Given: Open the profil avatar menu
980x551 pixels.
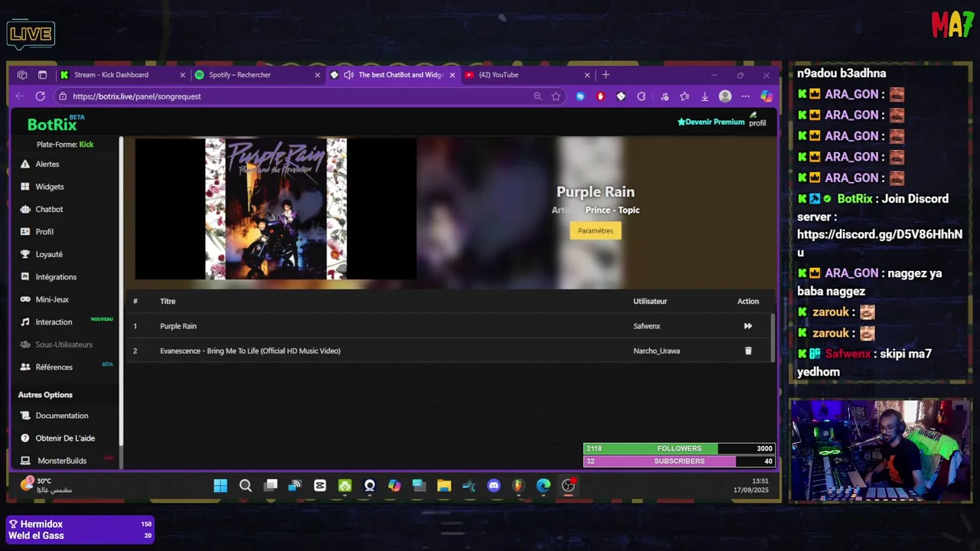Looking at the screenshot, I should (757, 119).
